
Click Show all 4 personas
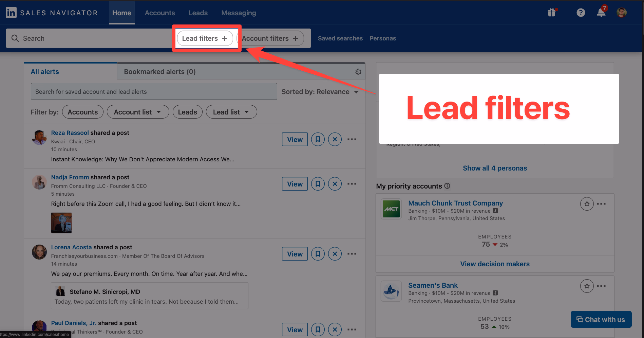tap(495, 168)
